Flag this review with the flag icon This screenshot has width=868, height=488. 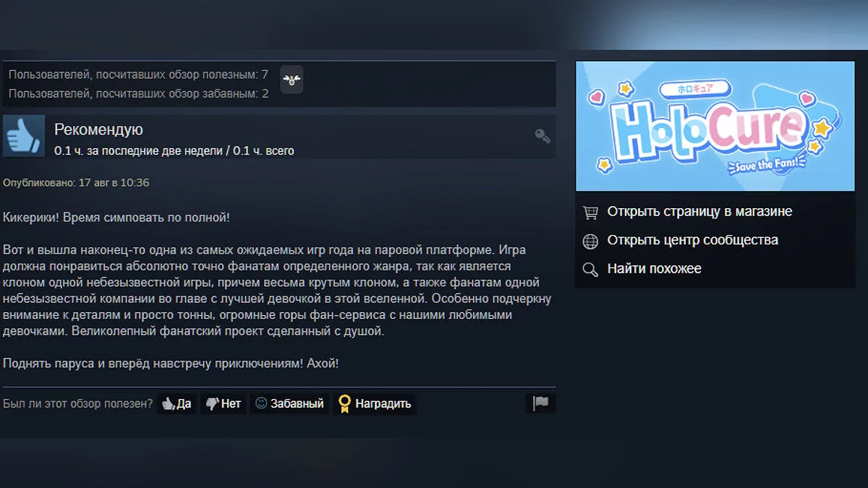point(540,403)
